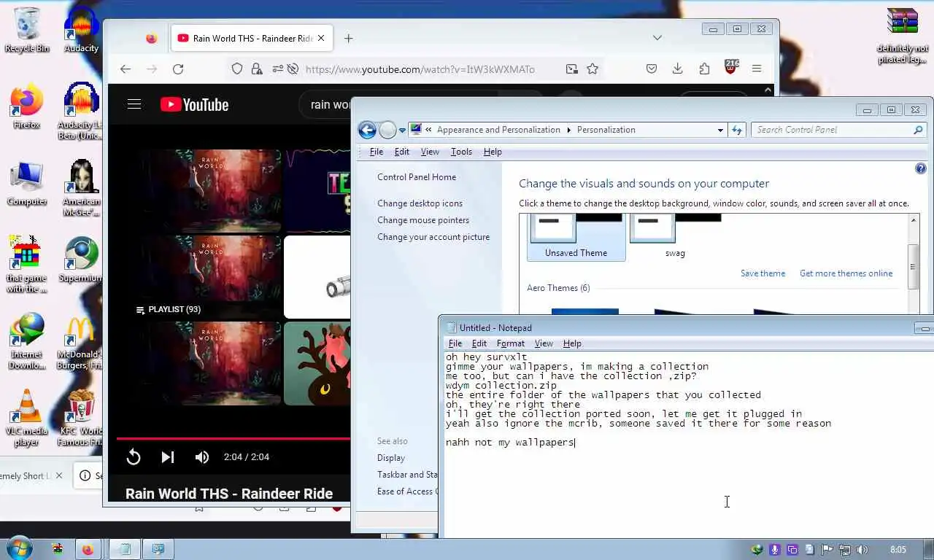This screenshot has height=560, width=934.
Task: Refresh the Control Panel address bar
Action: pos(736,131)
